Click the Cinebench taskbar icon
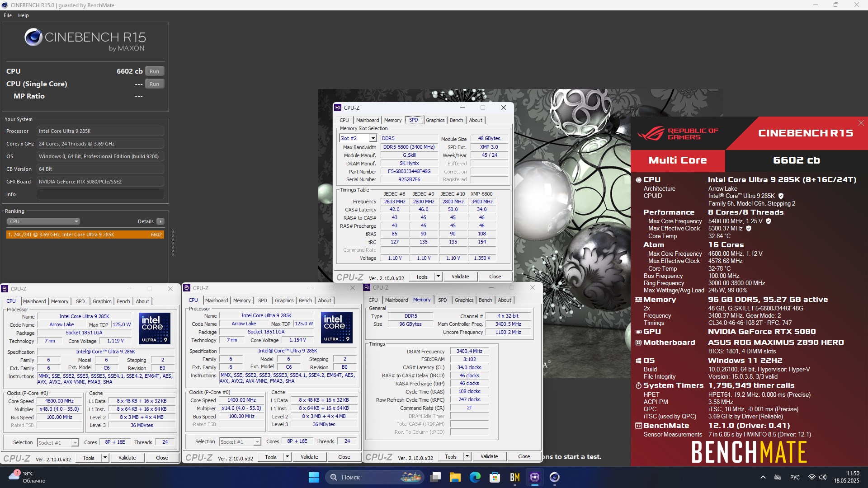 [x=555, y=477]
